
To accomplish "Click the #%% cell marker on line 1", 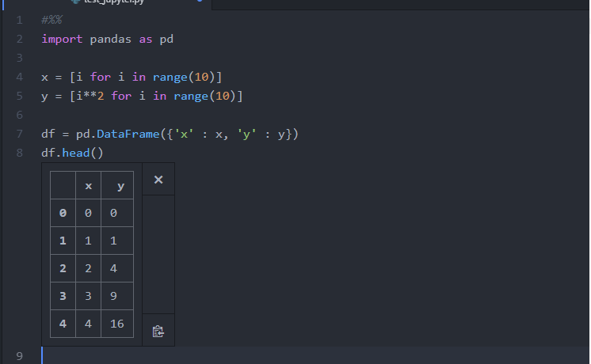I will point(51,20).
